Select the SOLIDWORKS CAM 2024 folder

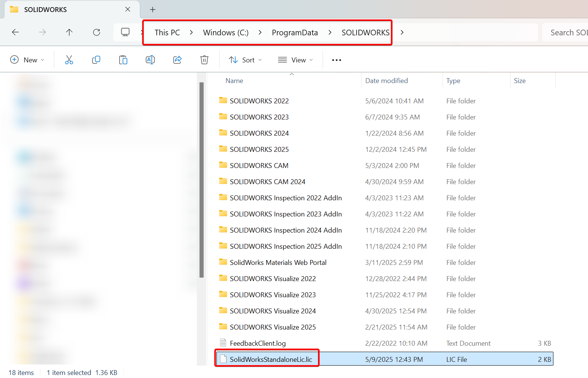(268, 182)
